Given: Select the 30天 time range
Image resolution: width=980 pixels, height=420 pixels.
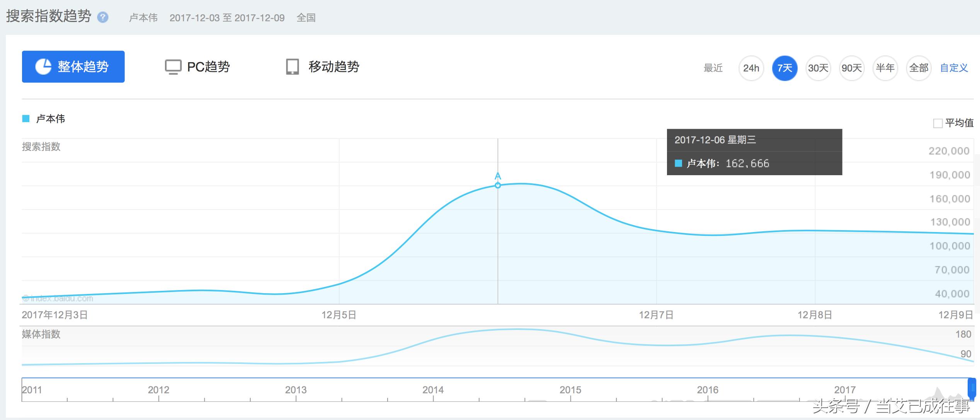Looking at the screenshot, I should coord(818,68).
